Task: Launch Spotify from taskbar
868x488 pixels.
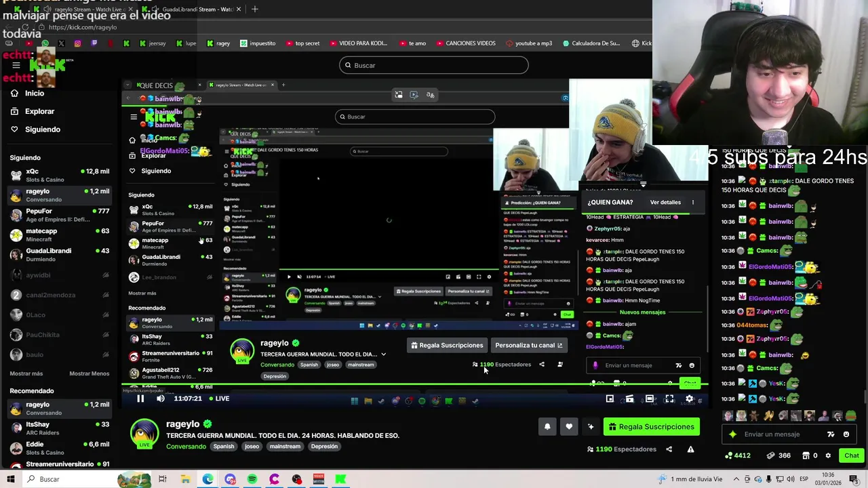Action: pos(252,479)
